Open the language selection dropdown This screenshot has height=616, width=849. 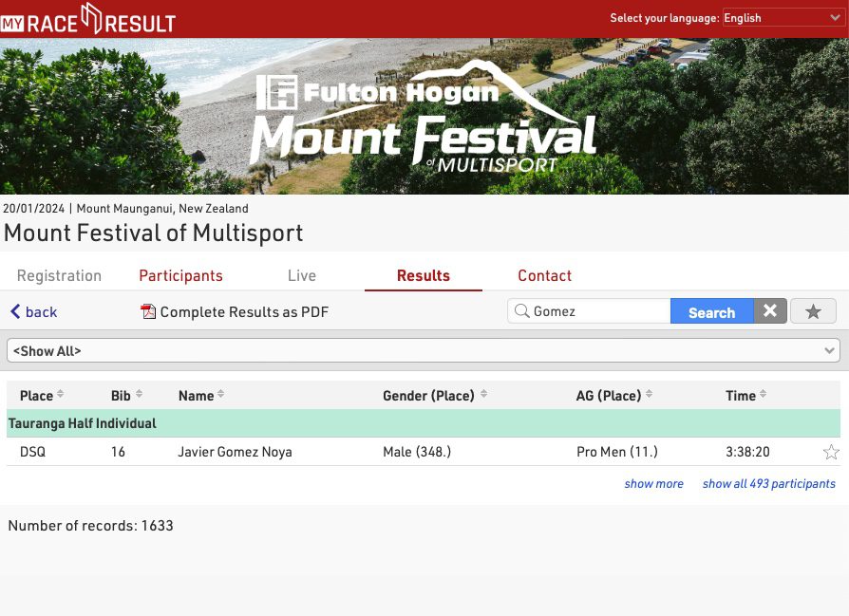coord(783,18)
